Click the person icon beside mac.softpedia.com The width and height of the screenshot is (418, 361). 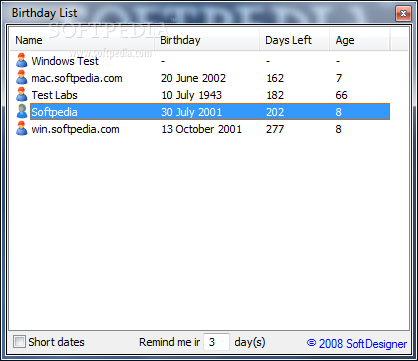[x=22, y=78]
